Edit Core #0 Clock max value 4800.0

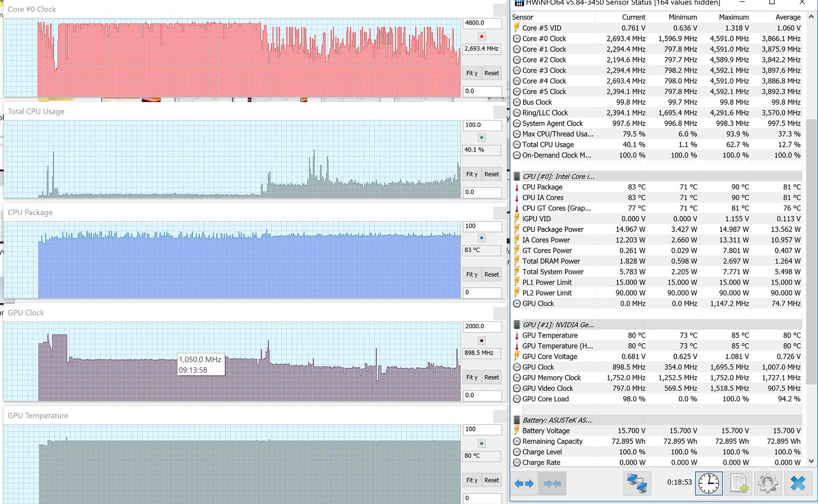(x=482, y=23)
